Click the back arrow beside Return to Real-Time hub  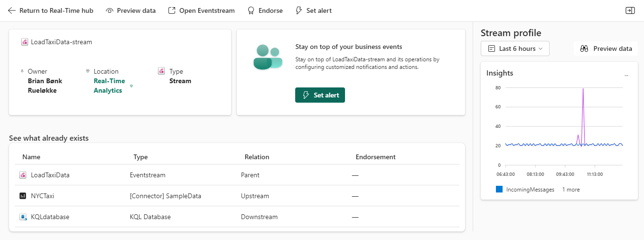pyautogui.click(x=12, y=10)
